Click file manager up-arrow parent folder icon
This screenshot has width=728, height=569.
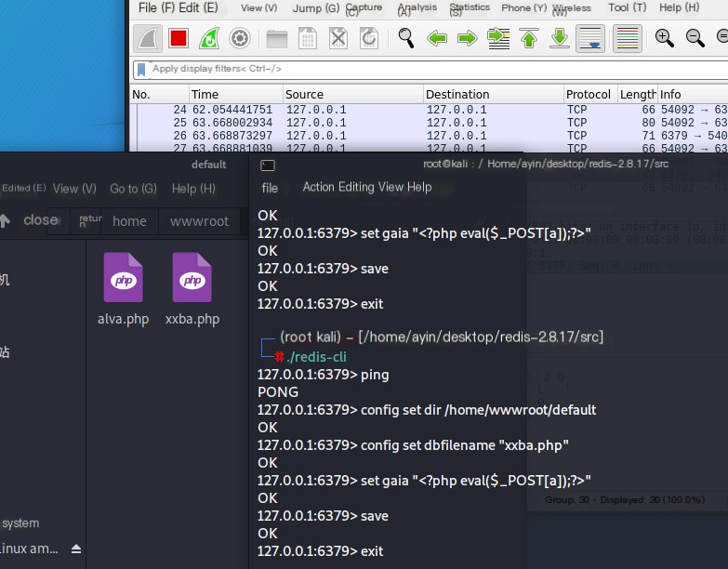point(5,220)
